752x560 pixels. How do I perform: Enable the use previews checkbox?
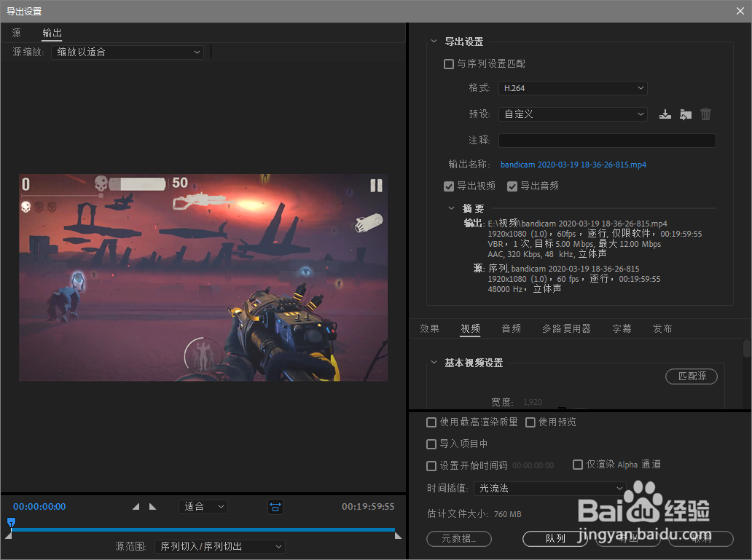coord(530,422)
